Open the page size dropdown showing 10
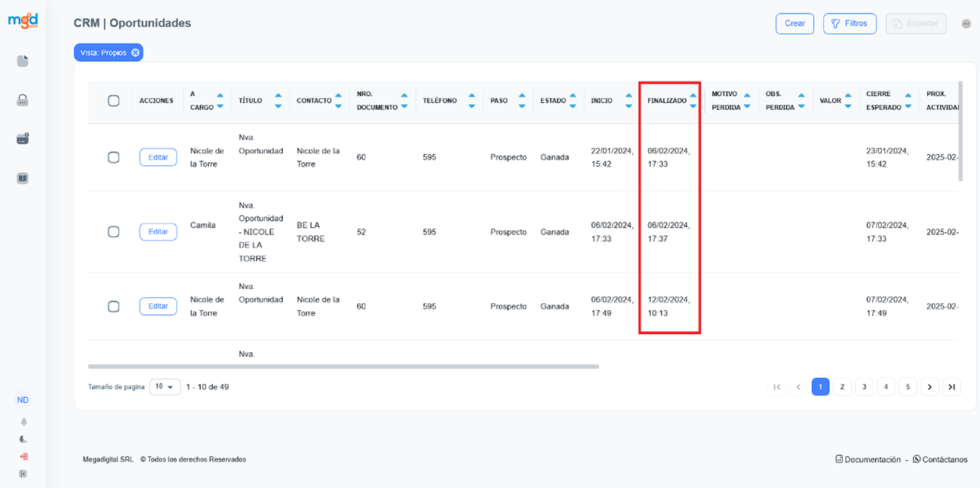This screenshot has height=488, width=980. [x=165, y=387]
